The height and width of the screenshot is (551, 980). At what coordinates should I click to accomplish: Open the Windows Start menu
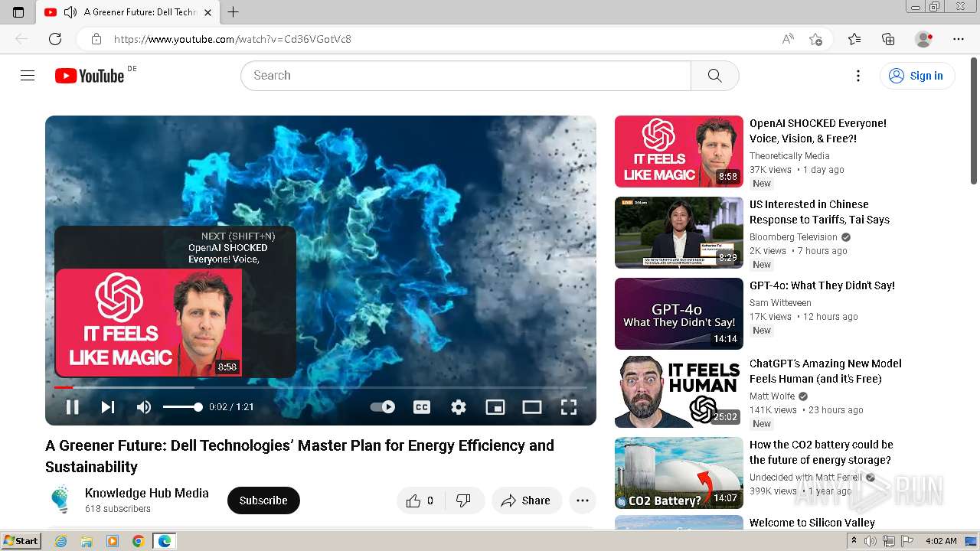tap(21, 541)
